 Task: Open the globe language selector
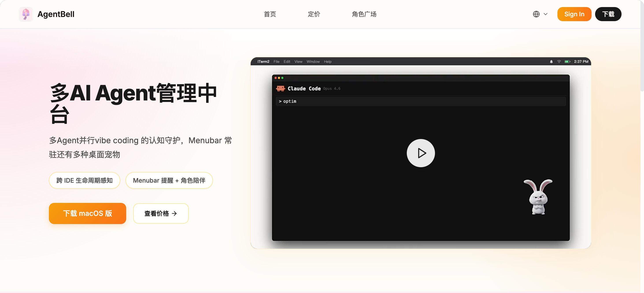click(536, 14)
